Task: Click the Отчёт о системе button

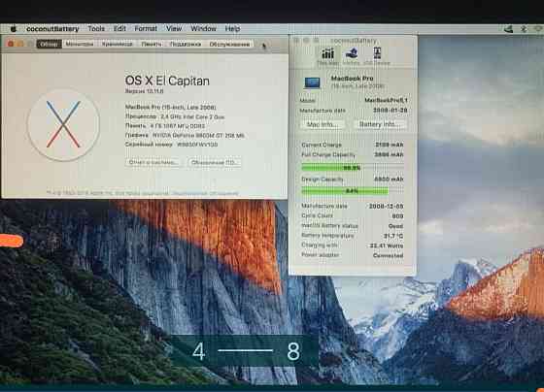Action: point(153,162)
